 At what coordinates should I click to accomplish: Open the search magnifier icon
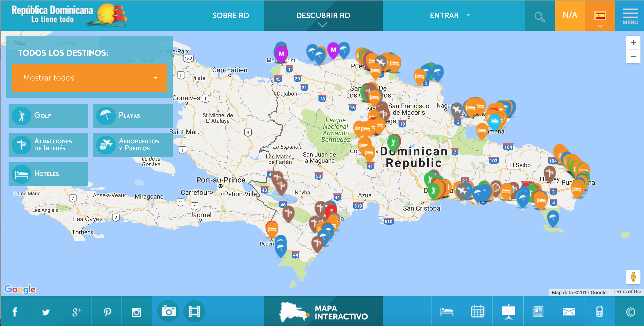coord(540,17)
